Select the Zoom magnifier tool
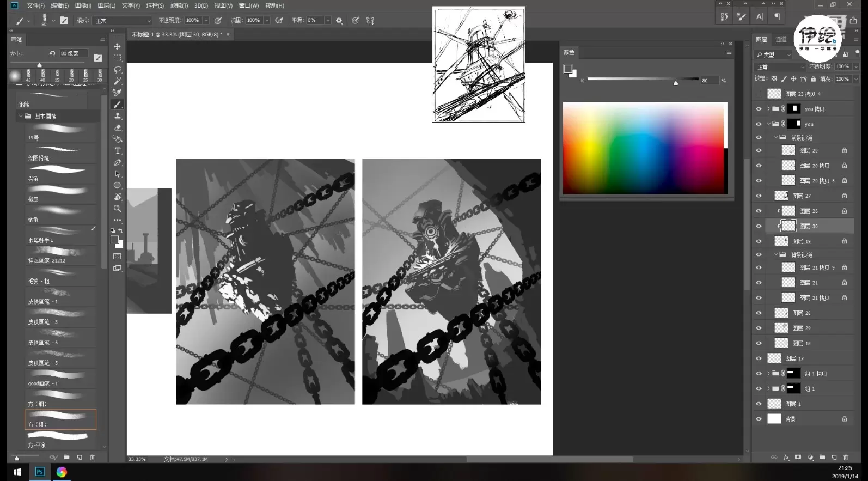This screenshot has width=868, height=481. (117, 209)
